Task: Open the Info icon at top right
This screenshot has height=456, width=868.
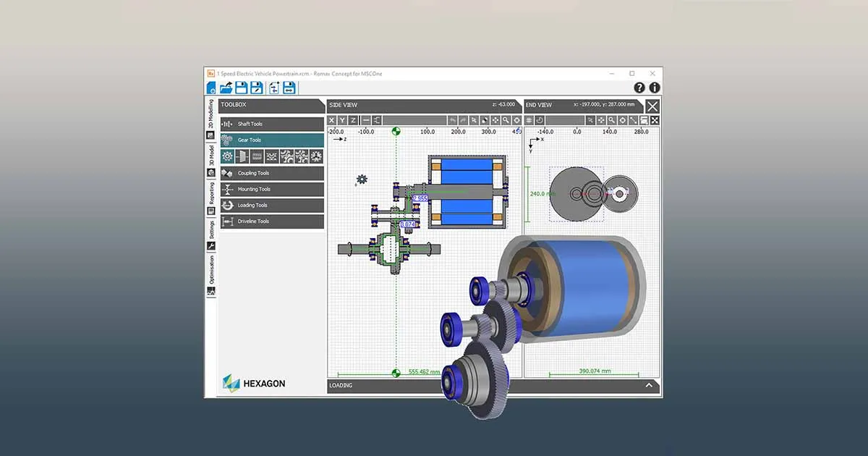Action: tap(655, 88)
